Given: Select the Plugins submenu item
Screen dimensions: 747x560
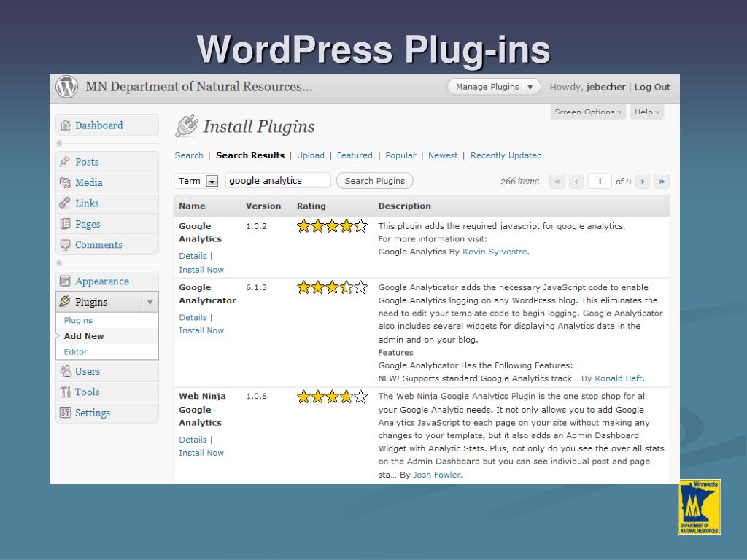Looking at the screenshot, I should coord(78,321).
